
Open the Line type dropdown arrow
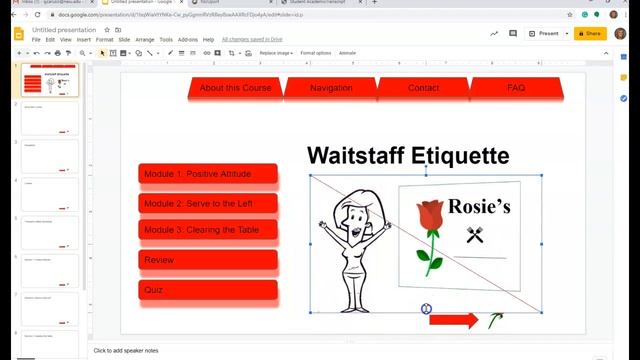tap(158, 53)
